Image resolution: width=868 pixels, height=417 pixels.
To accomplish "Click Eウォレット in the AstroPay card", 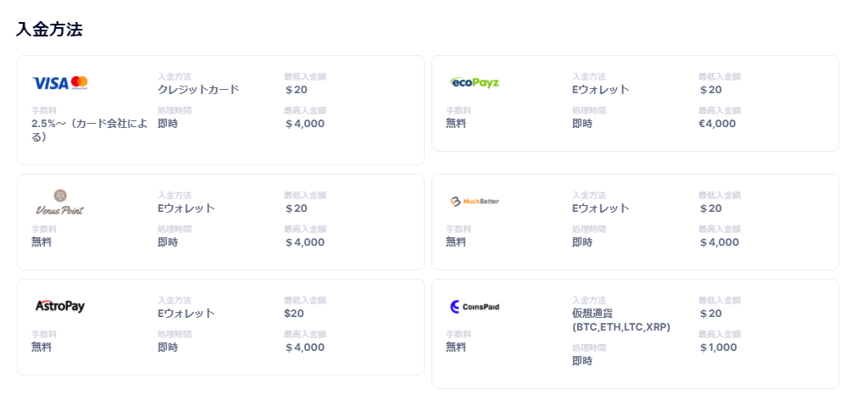I will 186,314.
